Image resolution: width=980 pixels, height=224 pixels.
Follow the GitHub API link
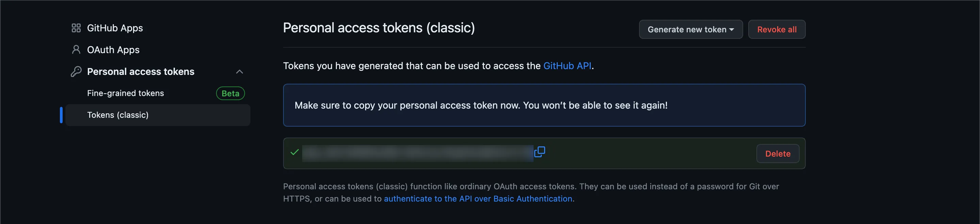[x=567, y=66]
